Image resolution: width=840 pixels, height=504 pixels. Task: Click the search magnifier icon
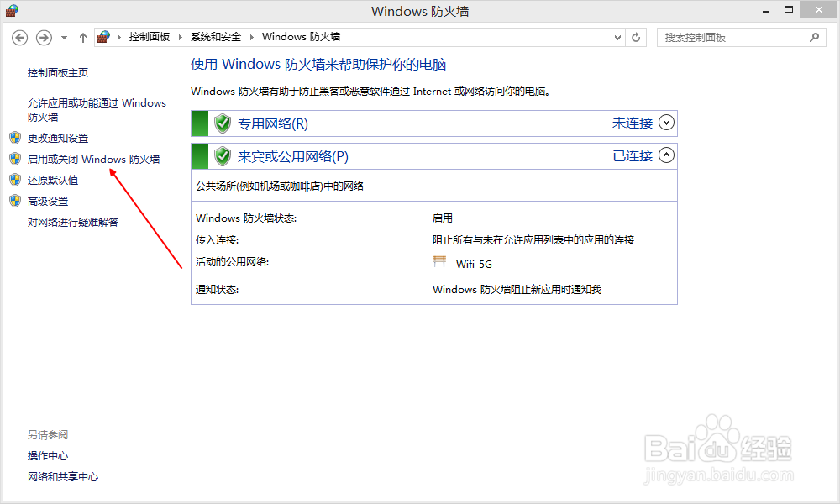tap(814, 37)
